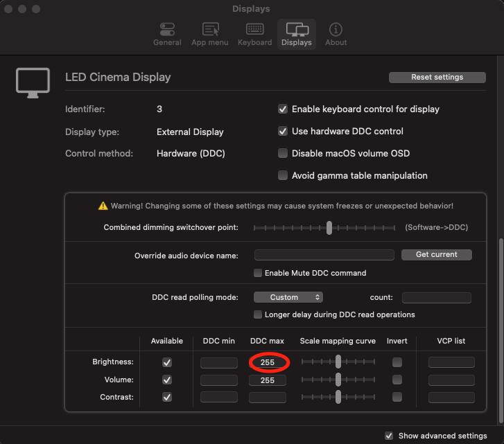Click the (Software->DDC) label
504x444 pixels.
tap(436, 228)
